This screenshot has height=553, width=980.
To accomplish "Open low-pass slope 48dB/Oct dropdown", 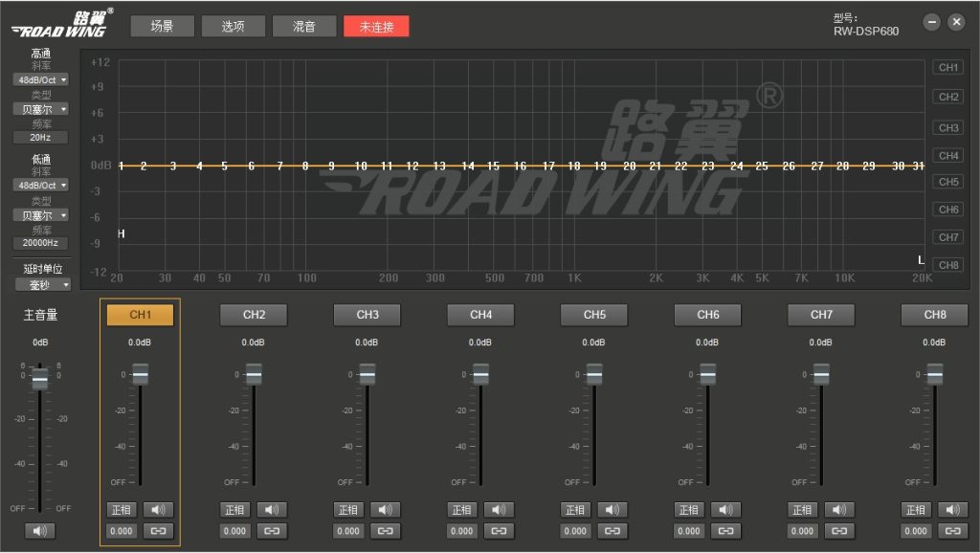I will pos(40,186).
